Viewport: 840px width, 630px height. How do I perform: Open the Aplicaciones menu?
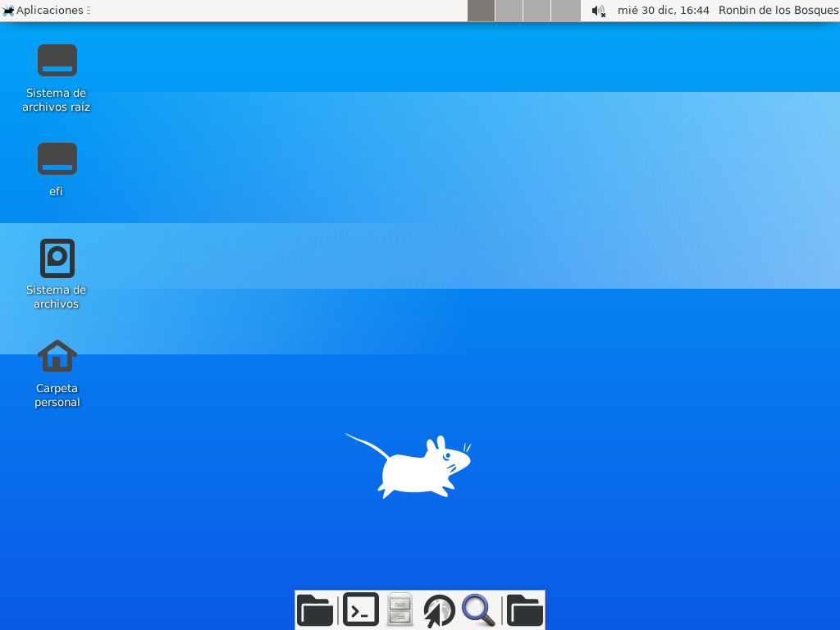[43, 10]
